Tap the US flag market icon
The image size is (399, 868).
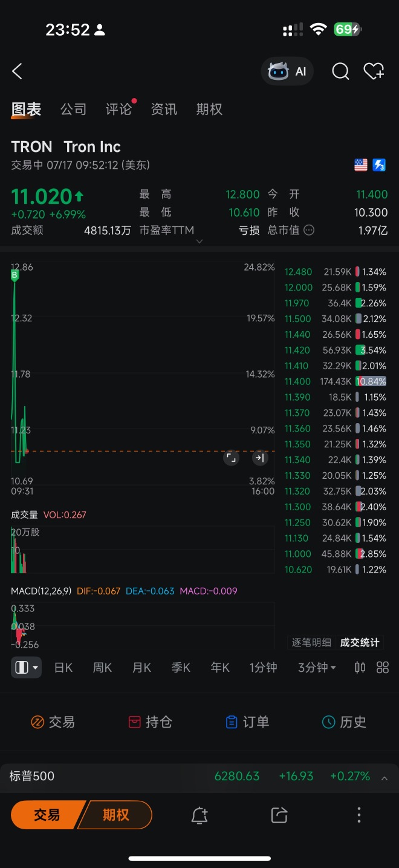click(x=361, y=165)
